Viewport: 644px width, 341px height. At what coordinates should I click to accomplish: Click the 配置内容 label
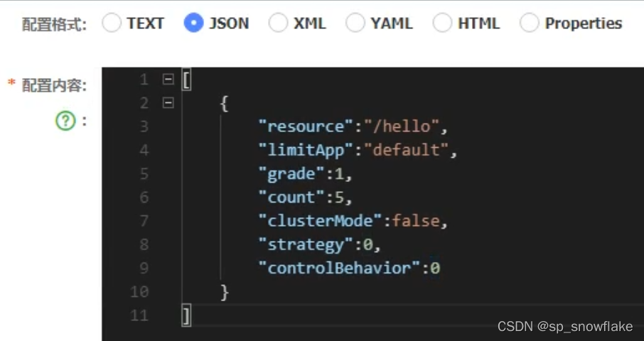(54, 85)
